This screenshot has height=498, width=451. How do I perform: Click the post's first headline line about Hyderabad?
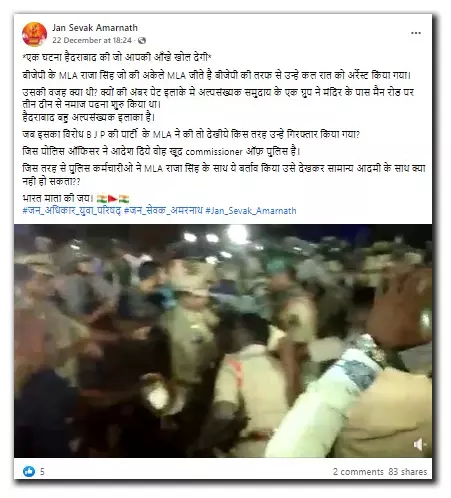(117, 57)
